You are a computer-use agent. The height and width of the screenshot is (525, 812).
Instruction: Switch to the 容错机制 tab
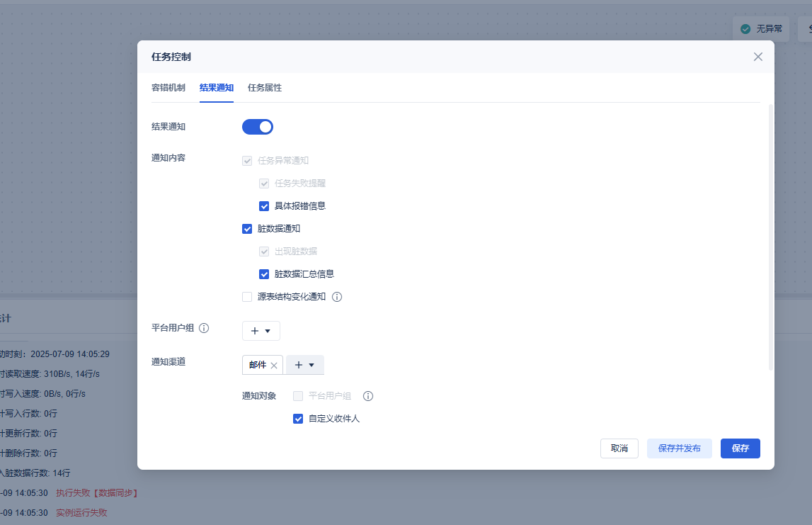[168, 88]
